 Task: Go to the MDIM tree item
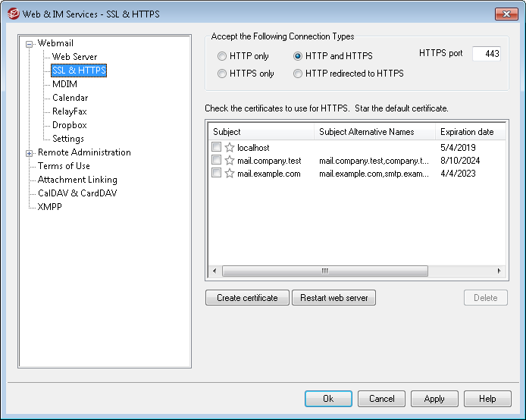pyautogui.click(x=64, y=84)
